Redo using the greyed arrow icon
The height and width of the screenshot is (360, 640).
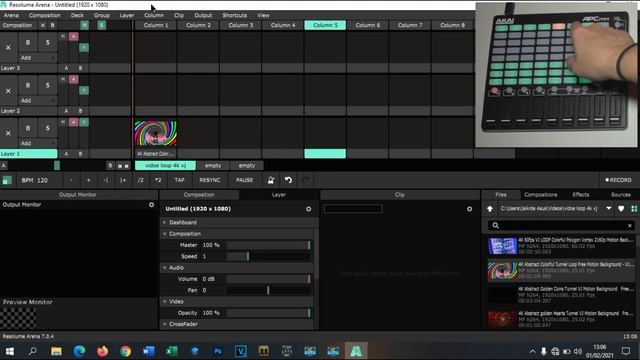pyautogui.click(x=305, y=180)
